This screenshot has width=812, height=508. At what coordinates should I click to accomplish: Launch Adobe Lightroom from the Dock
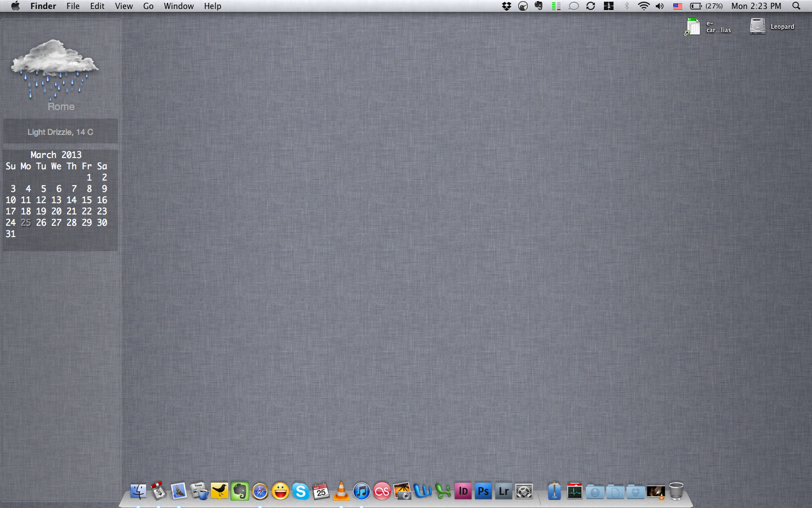(x=504, y=491)
